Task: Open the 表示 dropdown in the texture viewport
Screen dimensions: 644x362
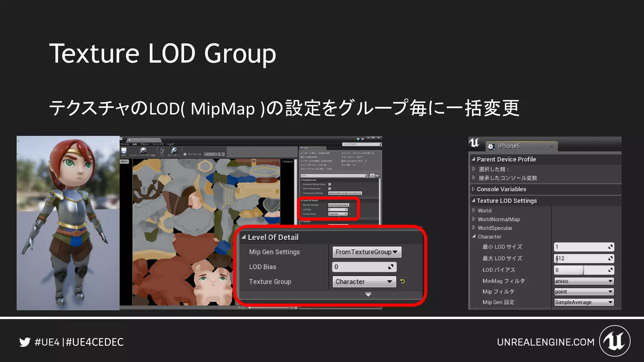Action: 124,162
